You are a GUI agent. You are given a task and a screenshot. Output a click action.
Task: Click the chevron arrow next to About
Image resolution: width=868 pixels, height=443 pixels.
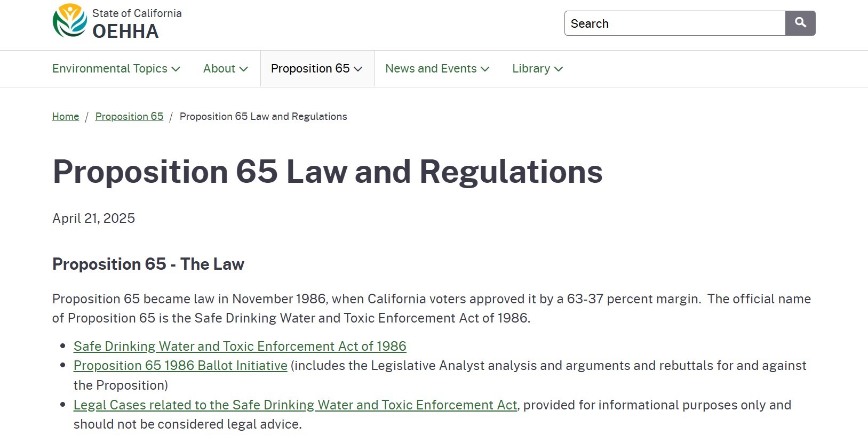tap(244, 69)
